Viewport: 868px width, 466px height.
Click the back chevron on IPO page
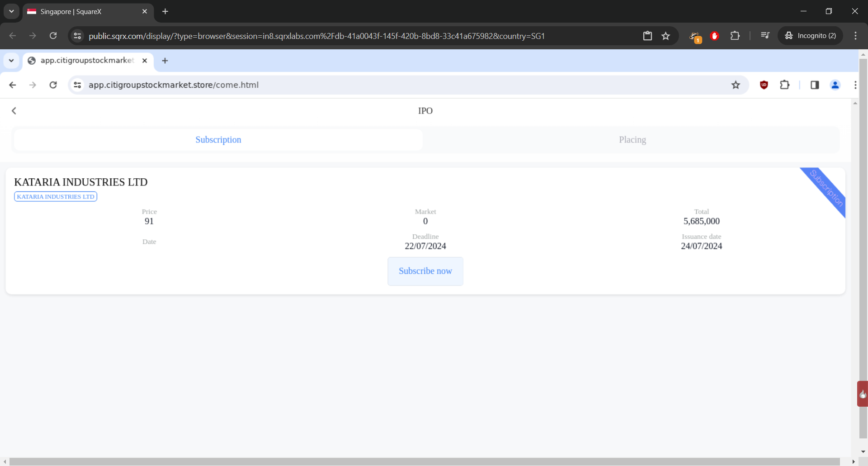14,111
